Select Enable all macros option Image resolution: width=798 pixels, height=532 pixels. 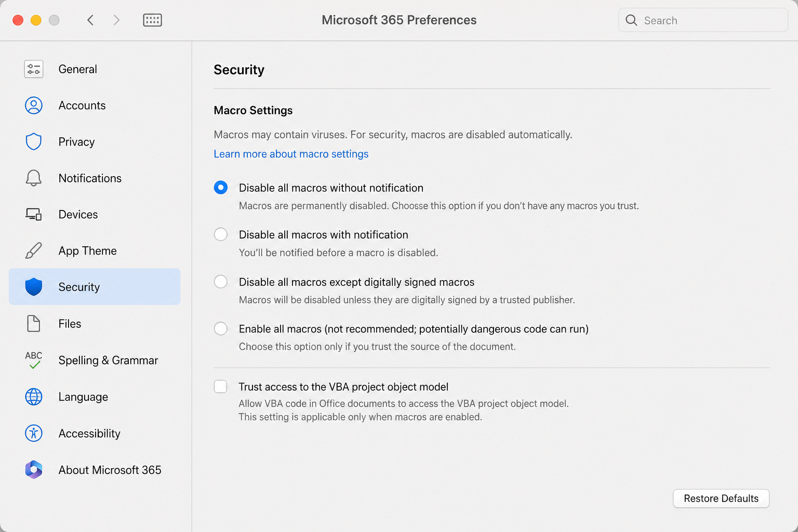pyautogui.click(x=221, y=328)
